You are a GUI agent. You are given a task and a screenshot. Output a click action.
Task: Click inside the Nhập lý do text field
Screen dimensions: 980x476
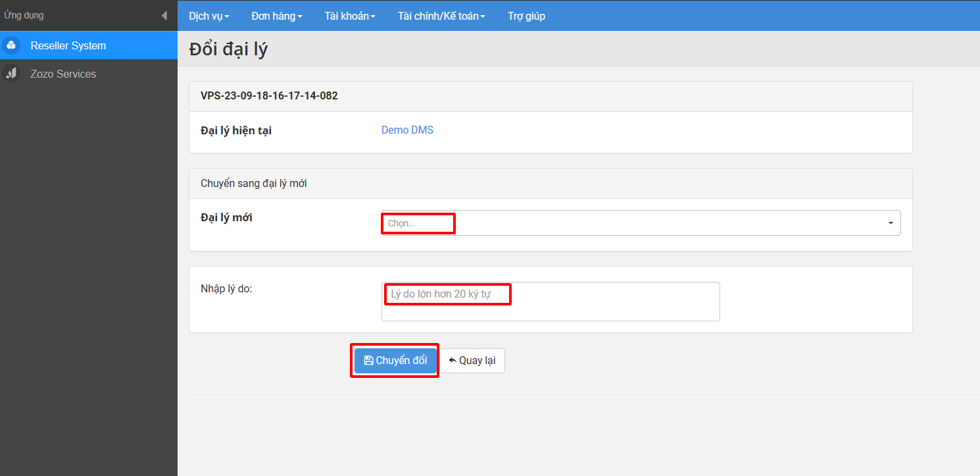click(550, 301)
